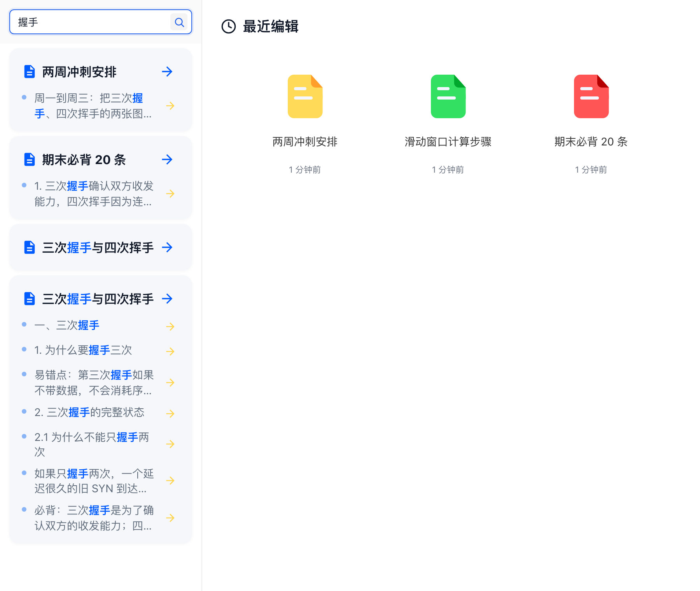Click yellow arrow beside 易错点 snippet

(170, 383)
